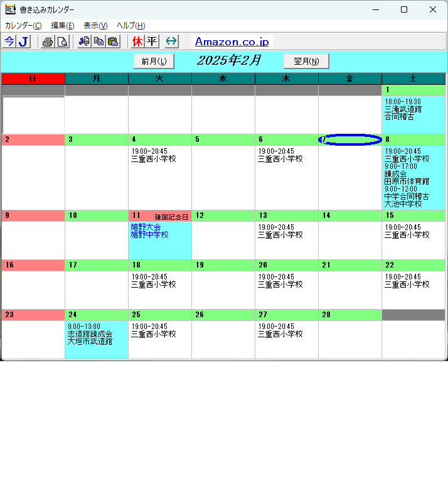
Task: Open the 表示 menu
Action: (x=95, y=26)
